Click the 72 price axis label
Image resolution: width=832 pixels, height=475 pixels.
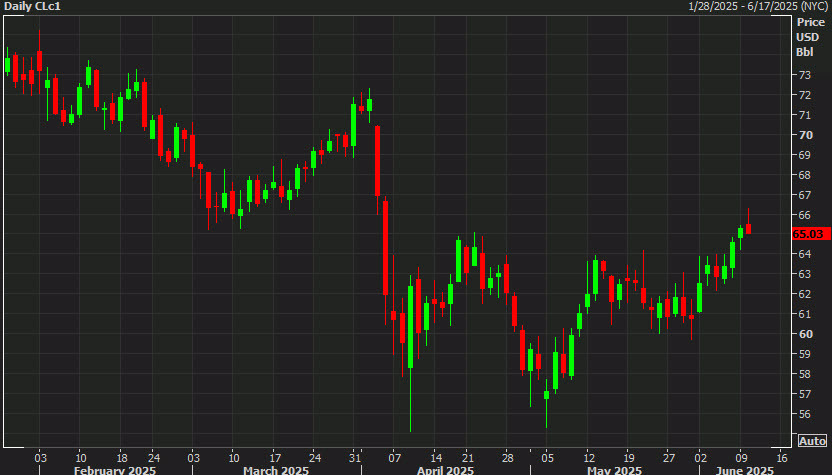805,95
